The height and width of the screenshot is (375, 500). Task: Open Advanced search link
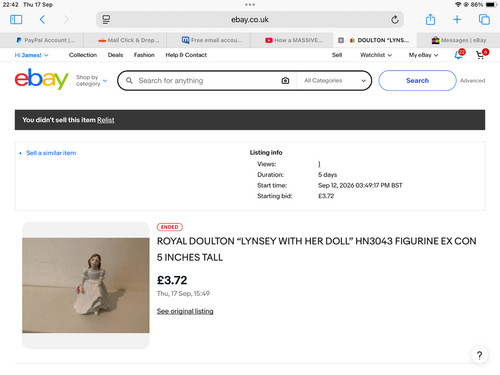472,81
